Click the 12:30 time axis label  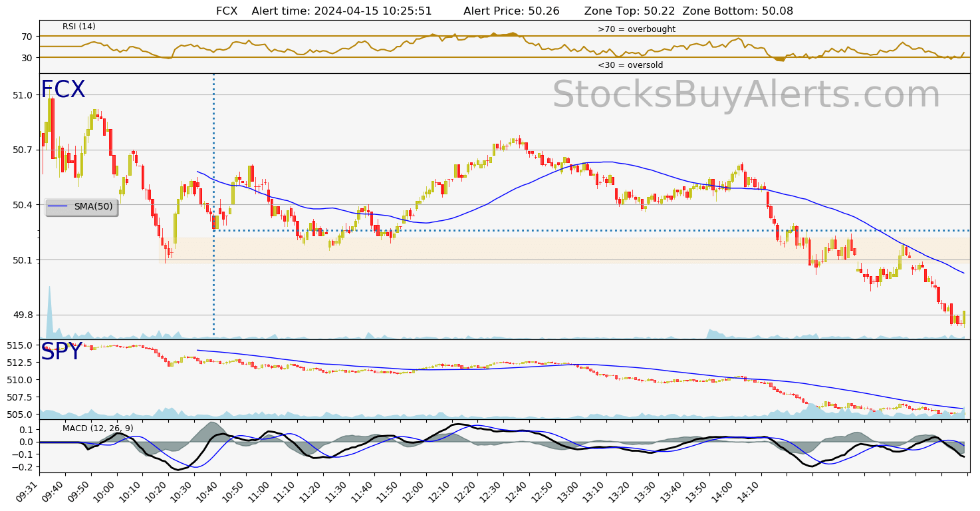click(491, 490)
